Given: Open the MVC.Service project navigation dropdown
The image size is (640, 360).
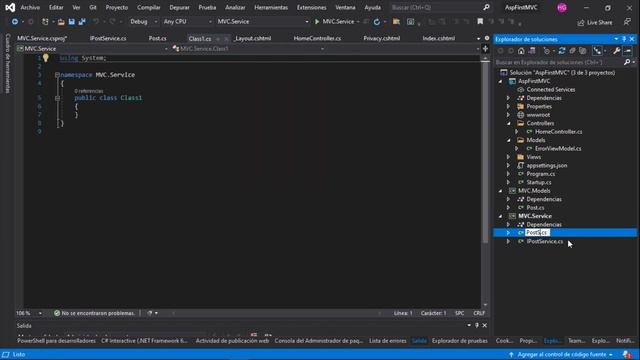Looking at the screenshot, I should point(92,49).
